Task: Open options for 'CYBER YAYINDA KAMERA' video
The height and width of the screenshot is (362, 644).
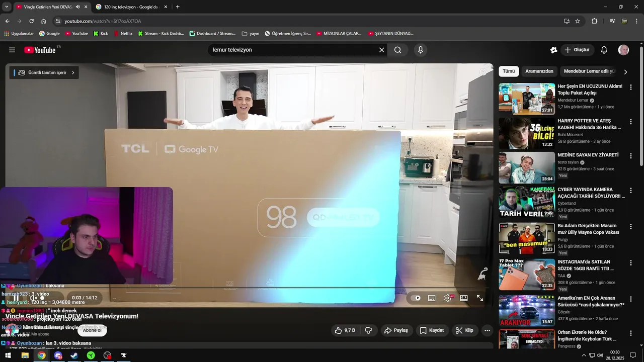Action: click(x=631, y=191)
